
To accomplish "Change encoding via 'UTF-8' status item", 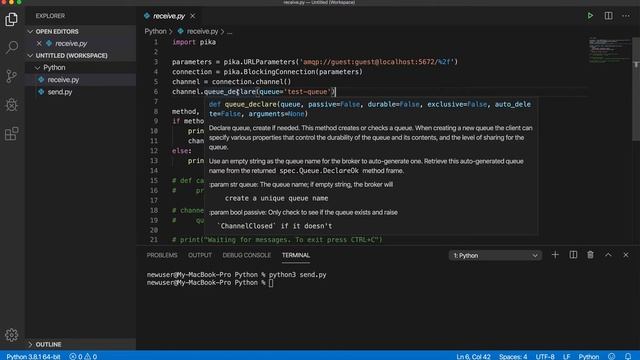I will [x=545, y=356].
